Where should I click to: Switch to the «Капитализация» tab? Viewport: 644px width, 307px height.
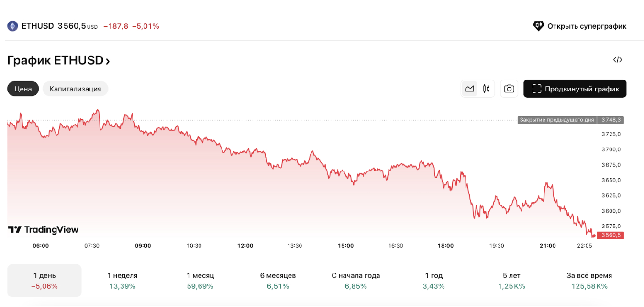coord(75,89)
